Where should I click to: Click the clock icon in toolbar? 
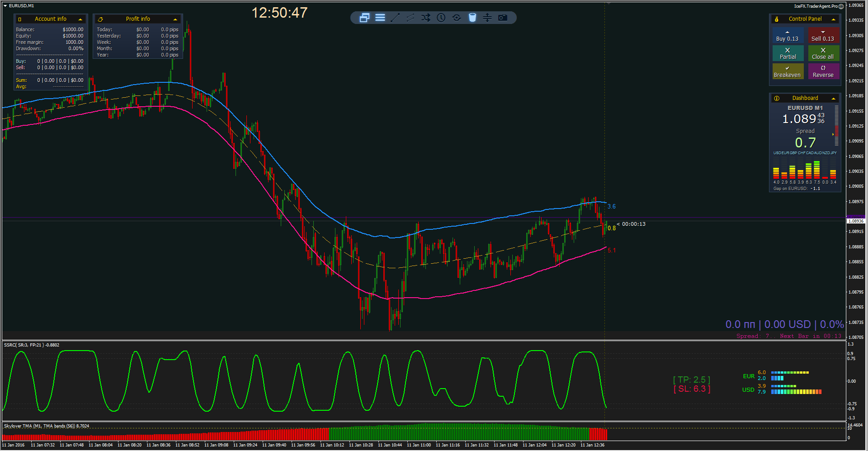[441, 18]
